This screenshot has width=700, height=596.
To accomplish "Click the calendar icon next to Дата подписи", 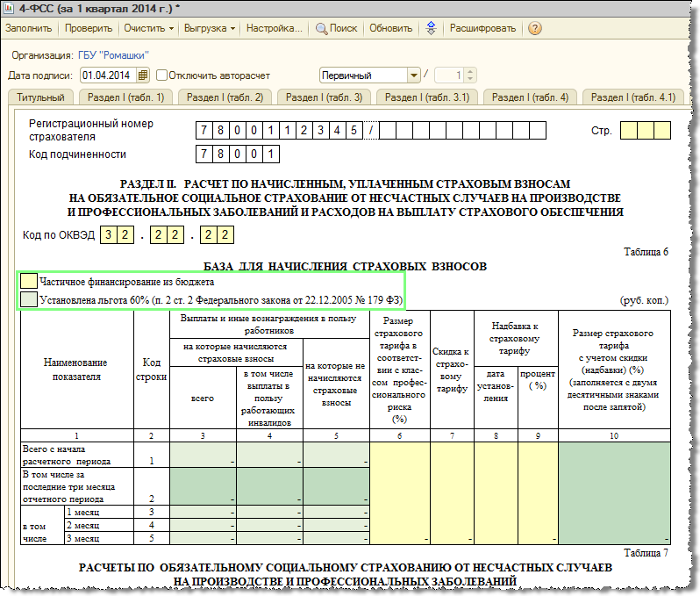I will [144, 75].
